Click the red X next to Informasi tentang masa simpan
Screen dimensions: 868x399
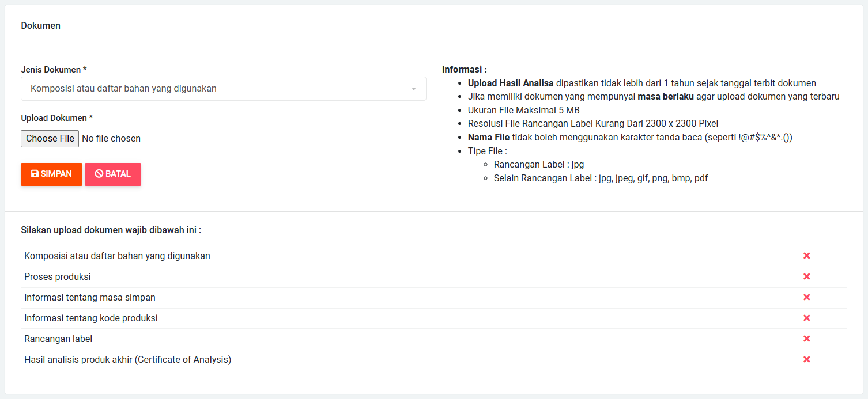point(806,297)
